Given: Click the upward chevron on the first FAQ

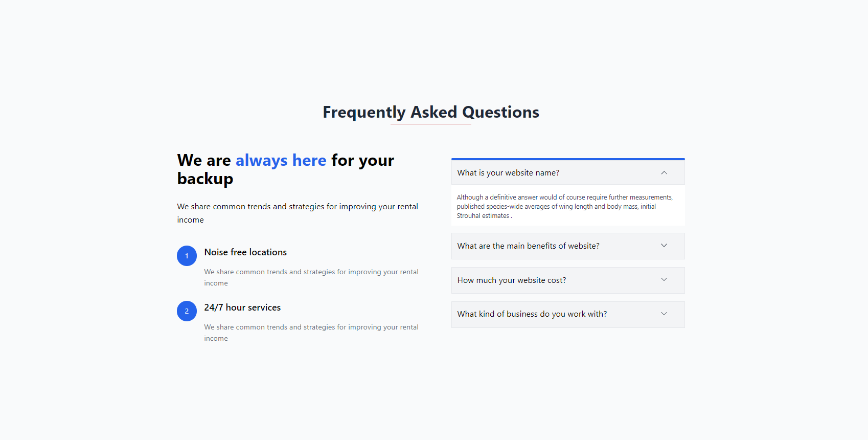Looking at the screenshot, I should pyautogui.click(x=664, y=173).
